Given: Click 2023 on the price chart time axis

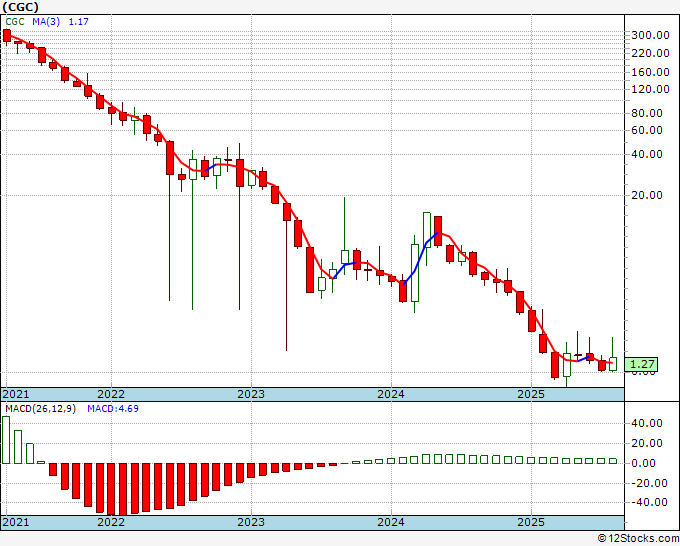Looking at the screenshot, I should [251, 394].
